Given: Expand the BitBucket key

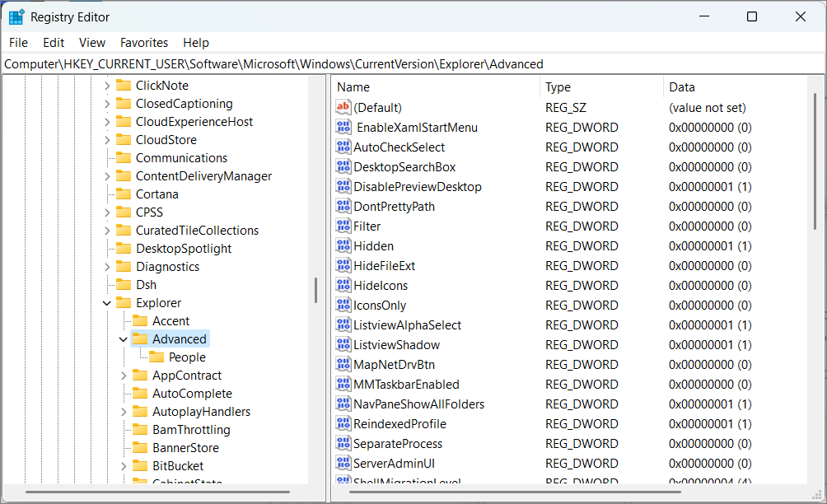Looking at the screenshot, I should [x=122, y=465].
